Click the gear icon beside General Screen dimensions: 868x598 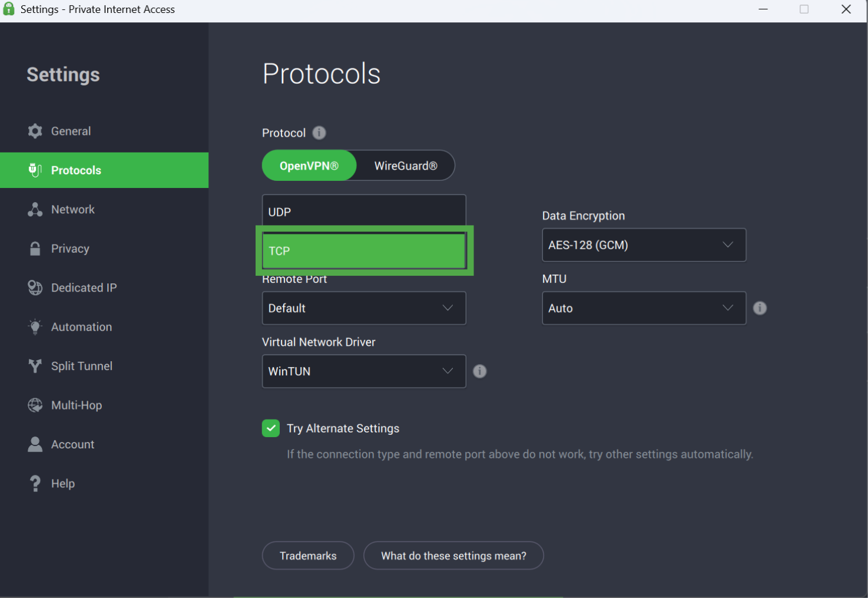click(35, 131)
